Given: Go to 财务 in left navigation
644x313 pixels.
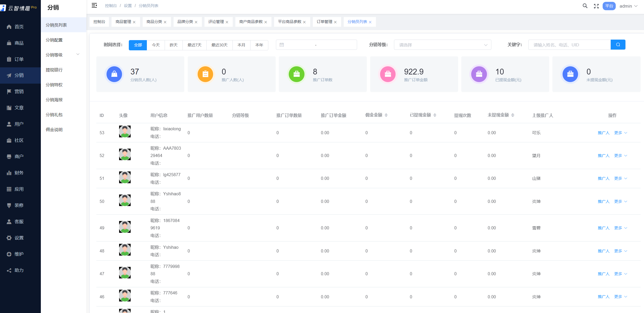Looking at the screenshot, I should 19,173.
